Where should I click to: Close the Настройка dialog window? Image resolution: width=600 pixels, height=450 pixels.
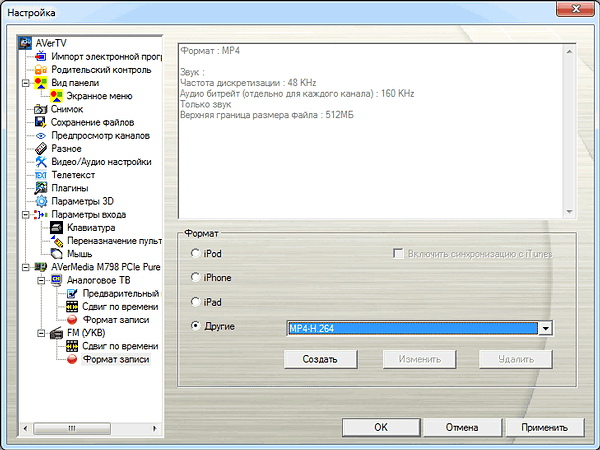click(575, 8)
